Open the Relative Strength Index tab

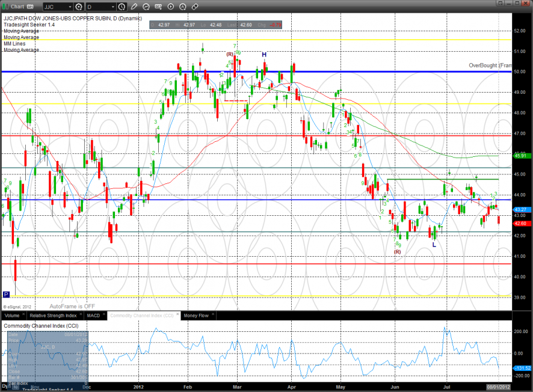point(54,315)
